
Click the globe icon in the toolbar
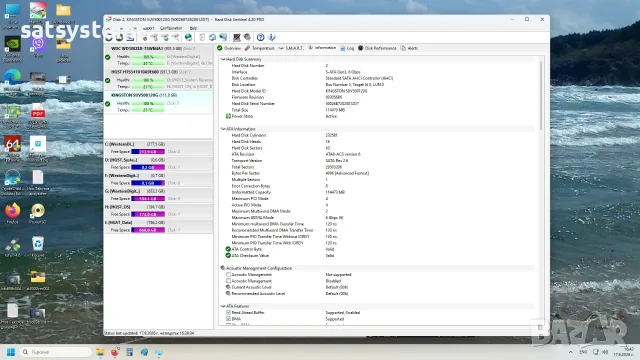[x=188, y=38]
